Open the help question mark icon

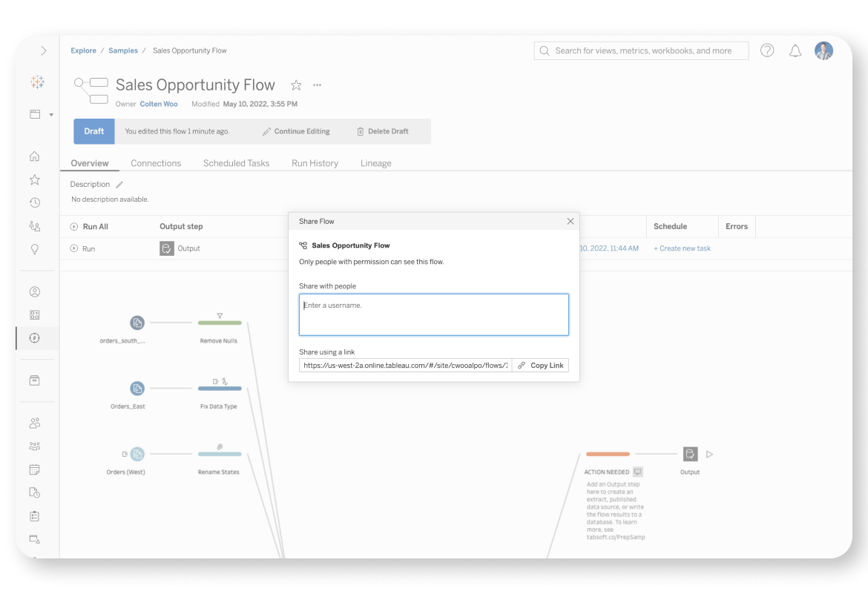(767, 51)
